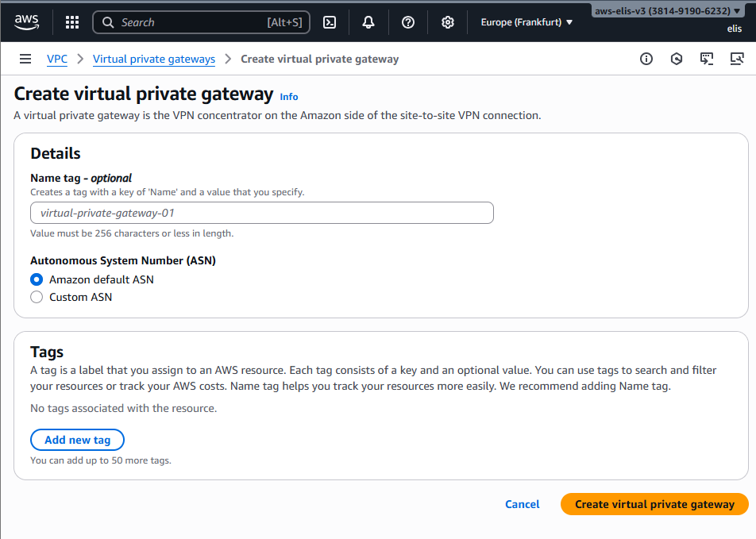Navigate to Virtual private gateways breadcrumb
The image size is (756, 539).
tap(154, 59)
